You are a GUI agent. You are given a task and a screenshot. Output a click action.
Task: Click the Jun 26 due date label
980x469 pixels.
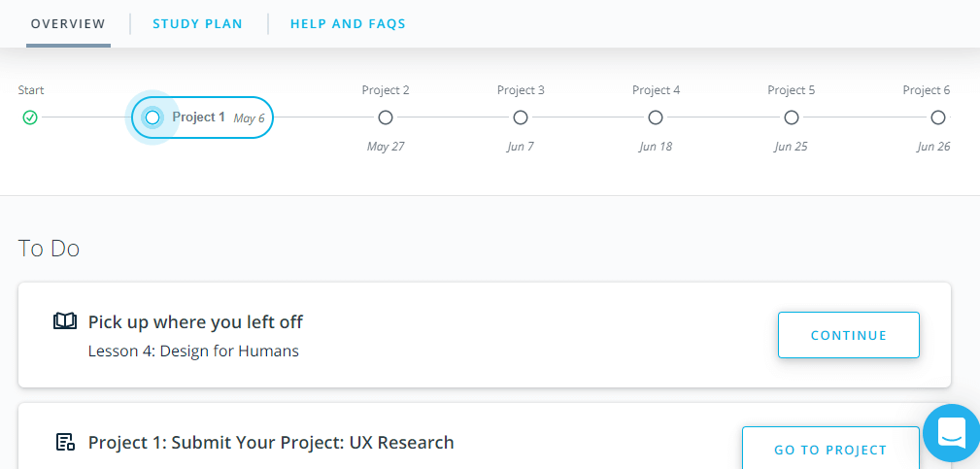(x=932, y=147)
